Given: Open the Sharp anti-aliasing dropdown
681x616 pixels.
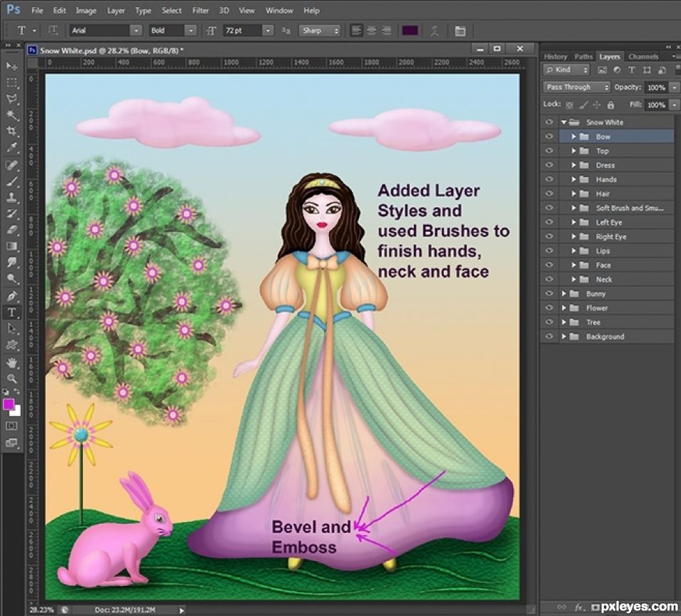Looking at the screenshot, I should point(319,31).
